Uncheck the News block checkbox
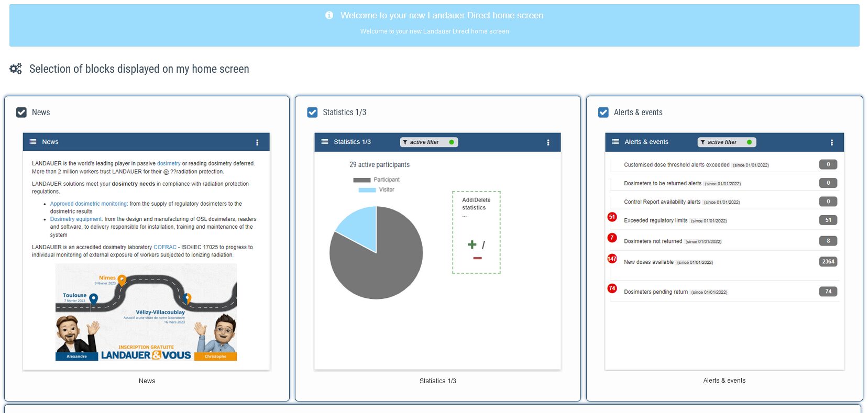868x413 pixels. pos(21,113)
